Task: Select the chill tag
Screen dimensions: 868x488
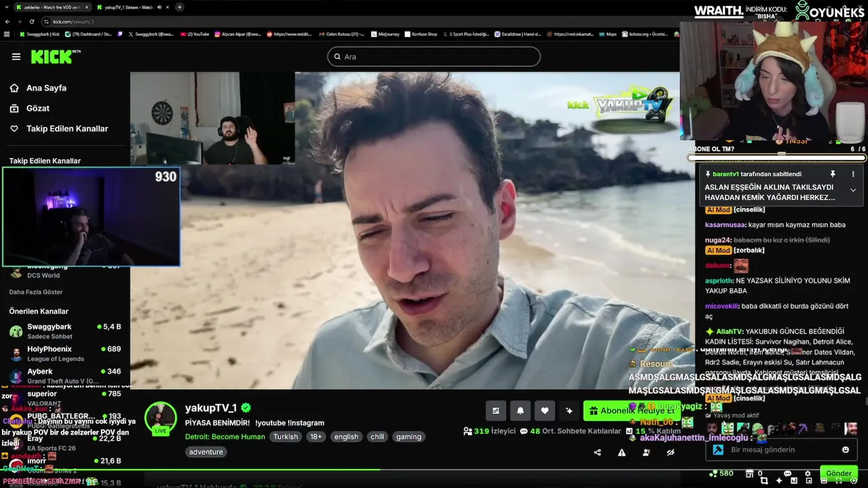Action: (377, 436)
